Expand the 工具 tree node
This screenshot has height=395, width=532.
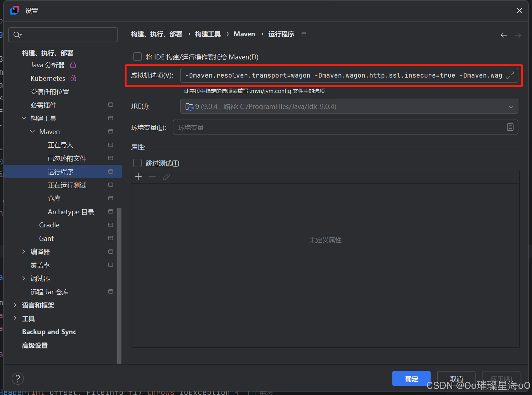(x=15, y=318)
